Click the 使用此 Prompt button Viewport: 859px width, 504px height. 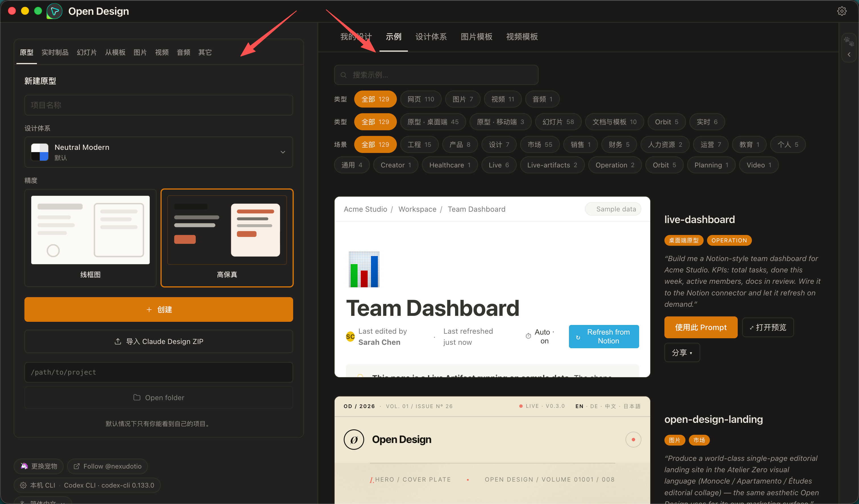700,327
